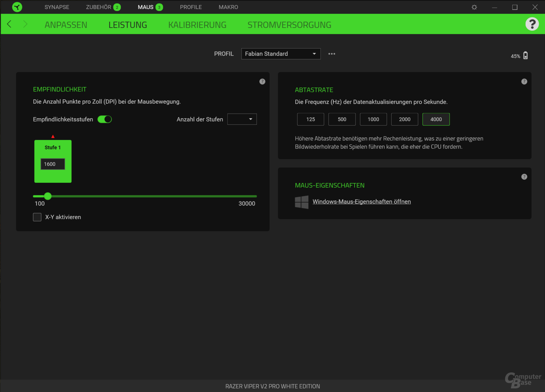Select 2000 Hz polling rate
The height and width of the screenshot is (392, 545).
[x=404, y=119]
